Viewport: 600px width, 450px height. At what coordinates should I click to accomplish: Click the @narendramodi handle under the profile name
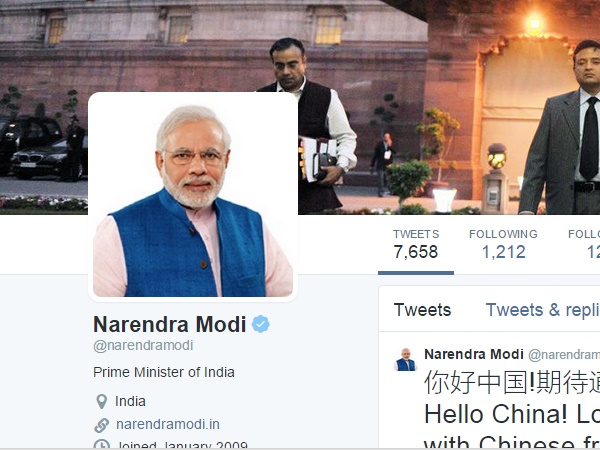coord(143,345)
